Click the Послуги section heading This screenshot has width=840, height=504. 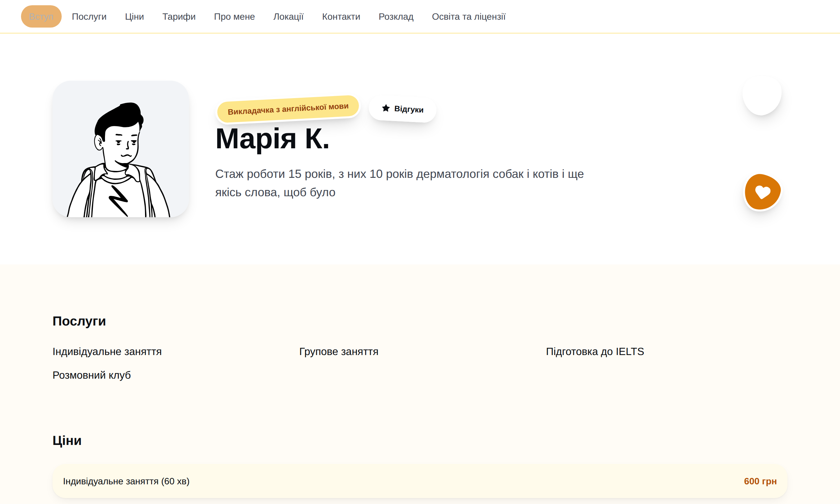(79, 321)
